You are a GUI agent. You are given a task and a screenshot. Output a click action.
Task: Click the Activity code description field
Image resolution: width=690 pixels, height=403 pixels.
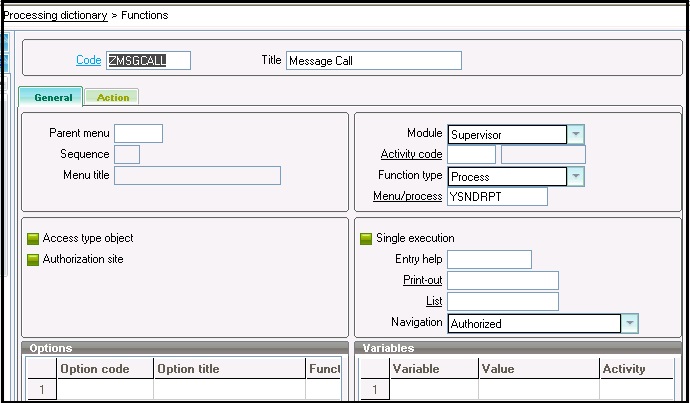click(x=543, y=154)
